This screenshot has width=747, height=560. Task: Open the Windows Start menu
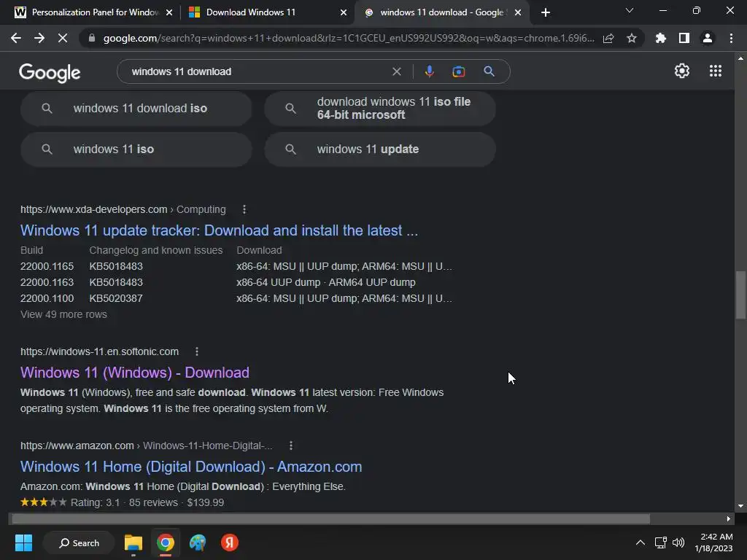[23, 542]
